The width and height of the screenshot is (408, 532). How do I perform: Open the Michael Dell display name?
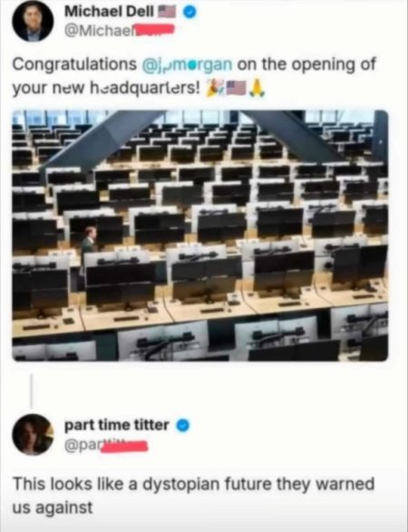tap(110, 12)
